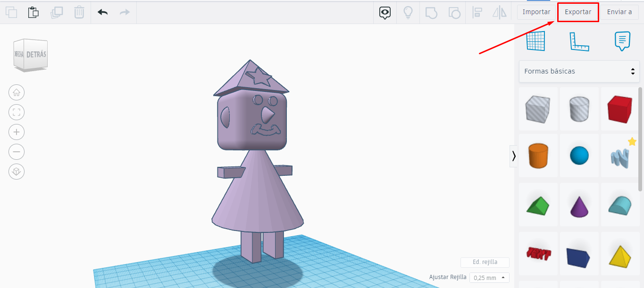Screen dimensions: 644x288
Task: Click the Home view icon
Action: (17, 92)
